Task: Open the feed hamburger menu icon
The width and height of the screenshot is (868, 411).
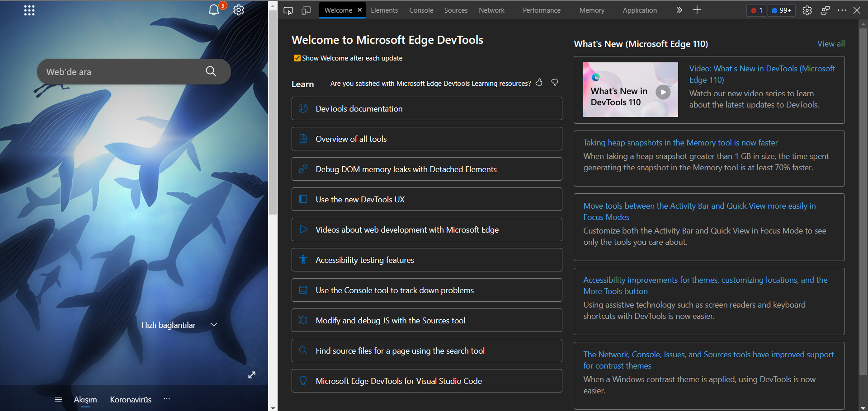Action: point(58,399)
